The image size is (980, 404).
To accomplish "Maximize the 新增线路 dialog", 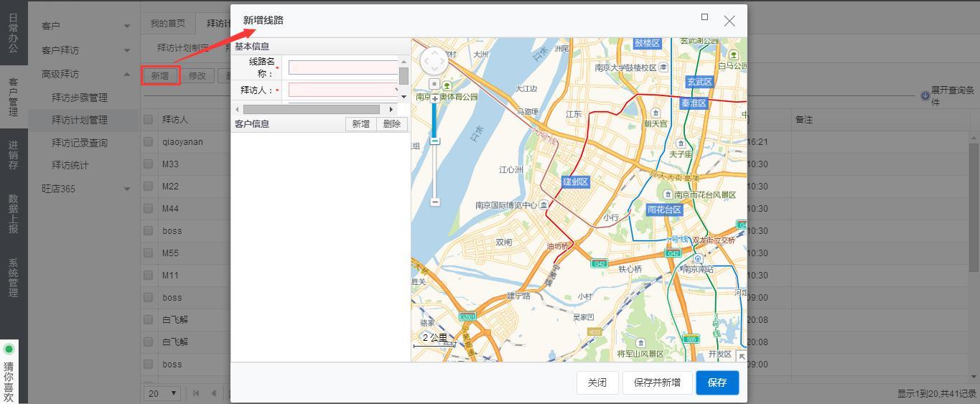I will [704, 17].
